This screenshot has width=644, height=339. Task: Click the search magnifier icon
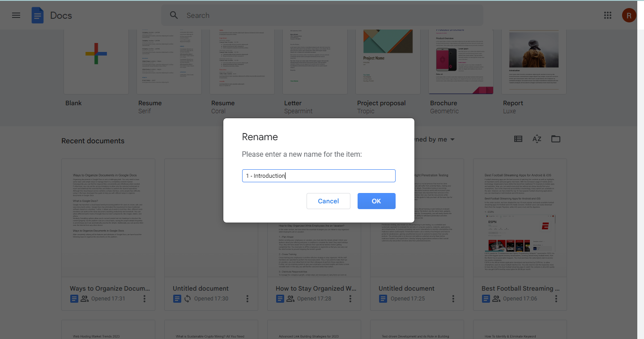point(174,15)
